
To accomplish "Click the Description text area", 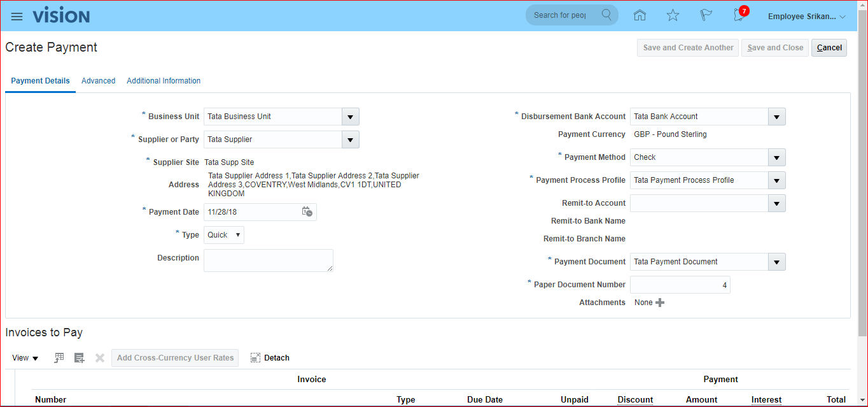I will [268, 261].
